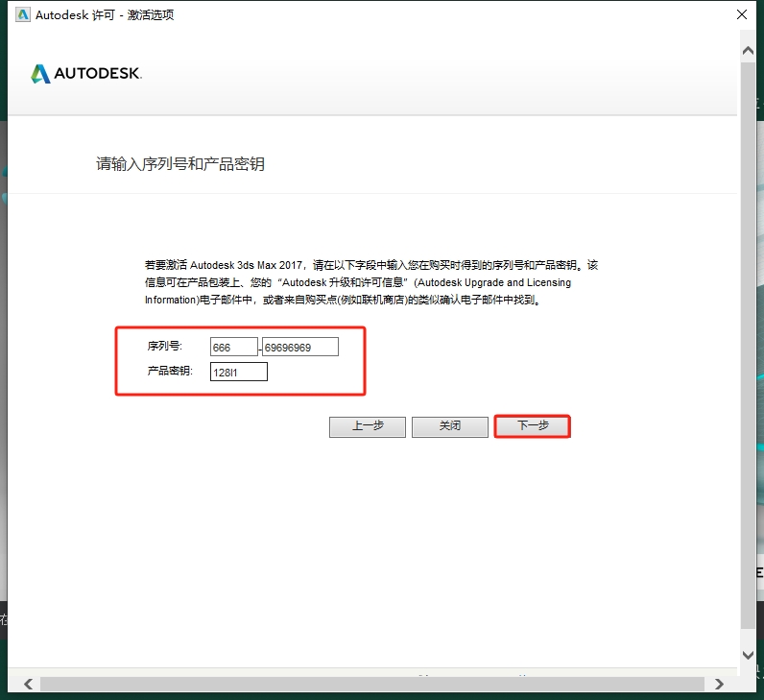
Task: Focus the serial number field 69696969
Action: (300, 347)
